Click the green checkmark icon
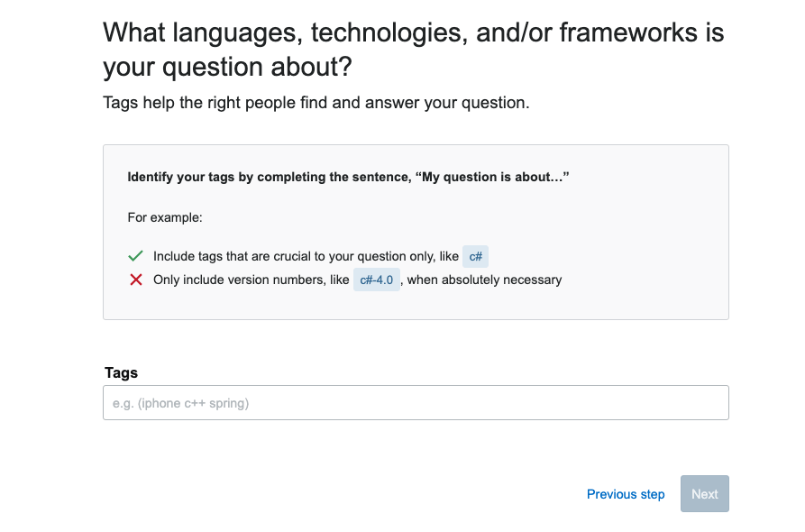Viewport: 805px width, 532px height. [x=135, y=256]
